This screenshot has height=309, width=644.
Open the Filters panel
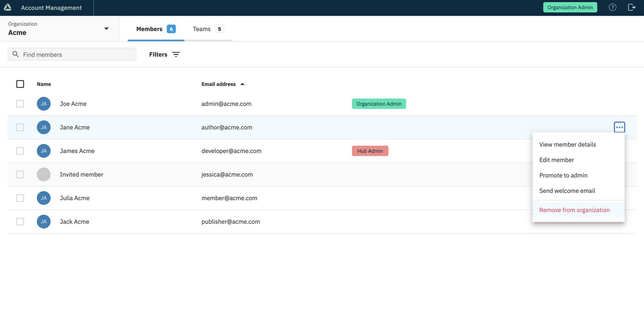coord(158,54)
